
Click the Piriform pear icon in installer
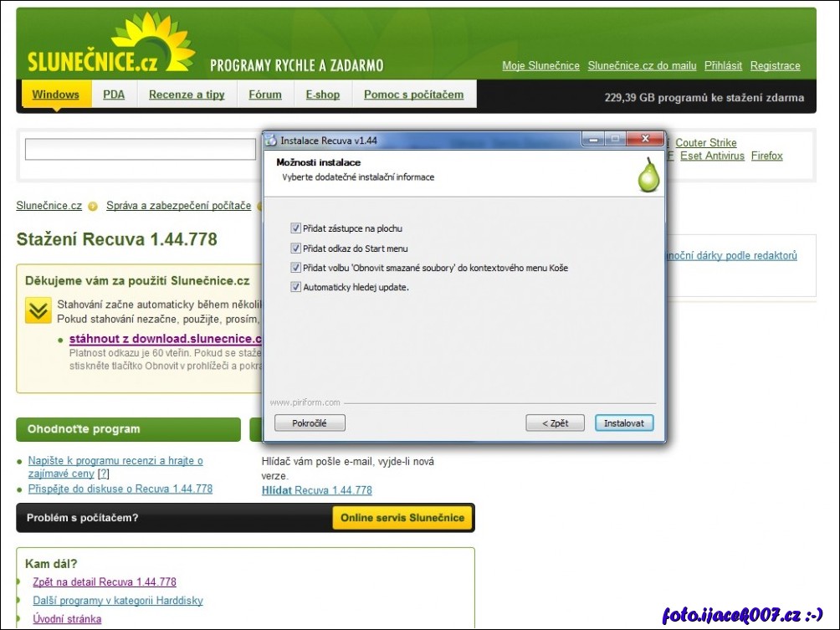click(x=648, y=174)
